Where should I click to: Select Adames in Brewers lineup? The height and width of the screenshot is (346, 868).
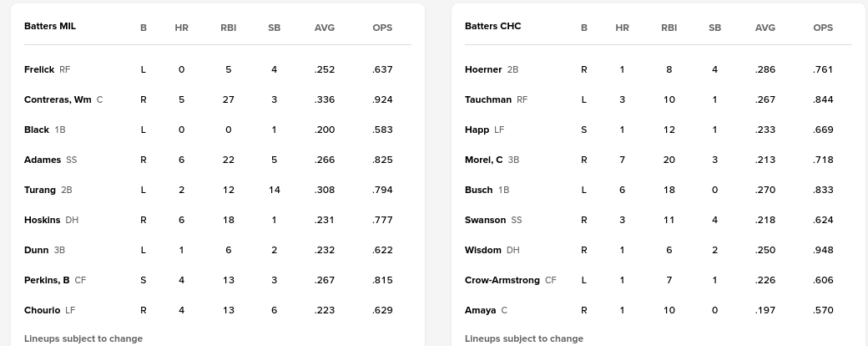(43, 160)
